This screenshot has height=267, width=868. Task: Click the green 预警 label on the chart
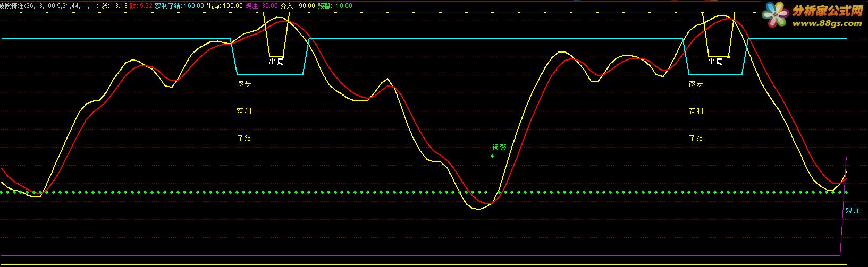499,147
